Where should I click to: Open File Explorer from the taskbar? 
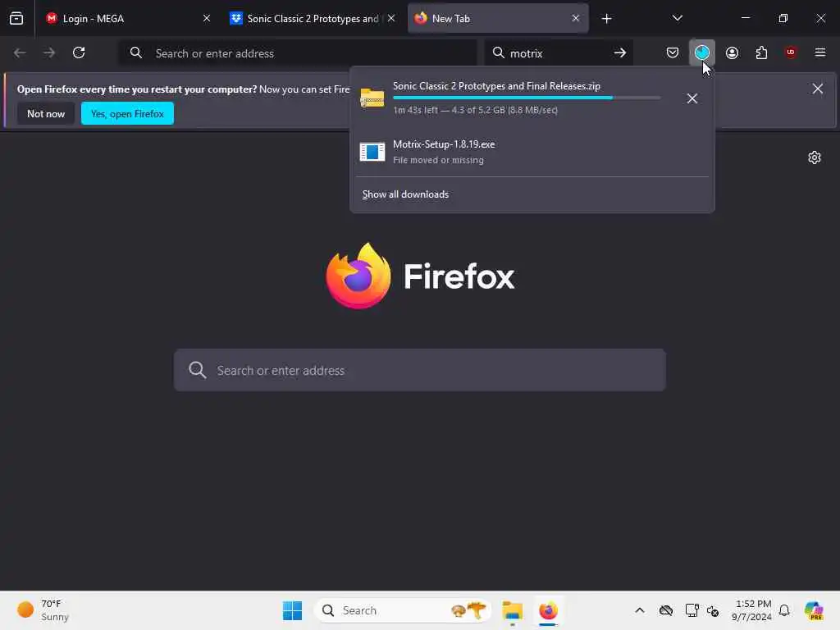pos(512,610)
